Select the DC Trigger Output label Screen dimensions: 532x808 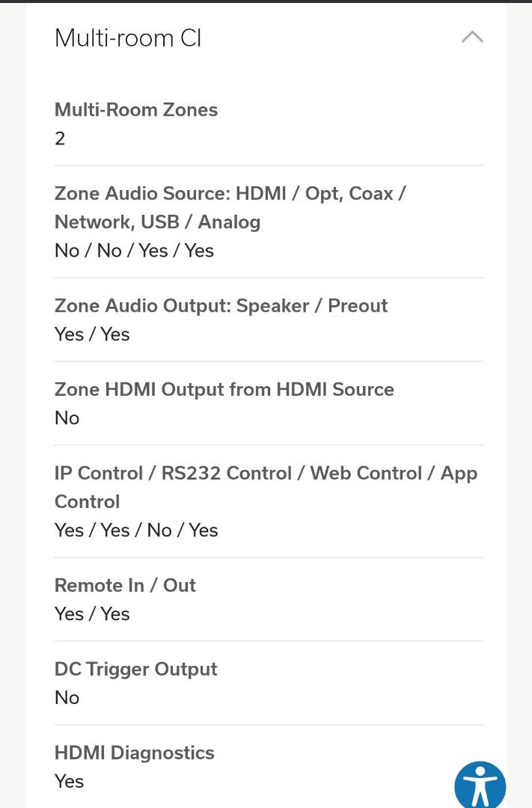point(135,670)
